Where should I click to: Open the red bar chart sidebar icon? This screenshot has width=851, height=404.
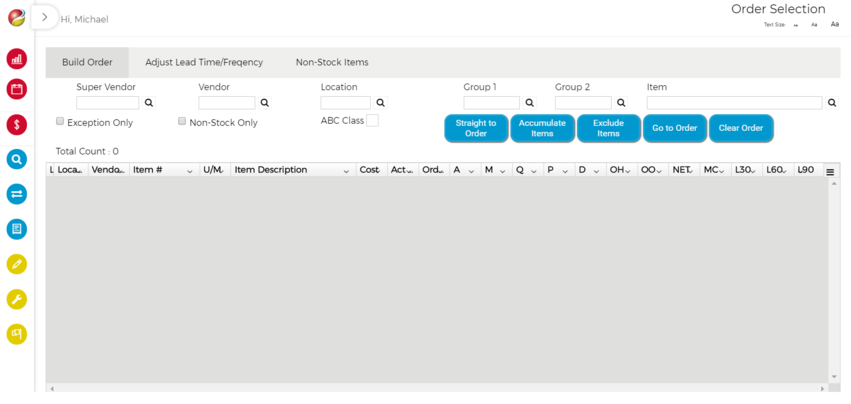coord(17,59)
